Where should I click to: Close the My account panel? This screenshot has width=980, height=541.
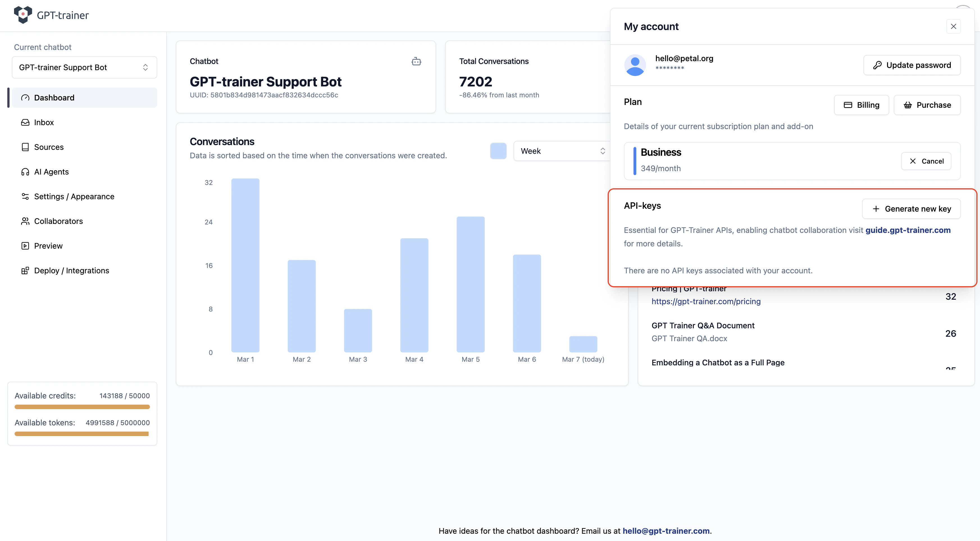tap(953, 27)
